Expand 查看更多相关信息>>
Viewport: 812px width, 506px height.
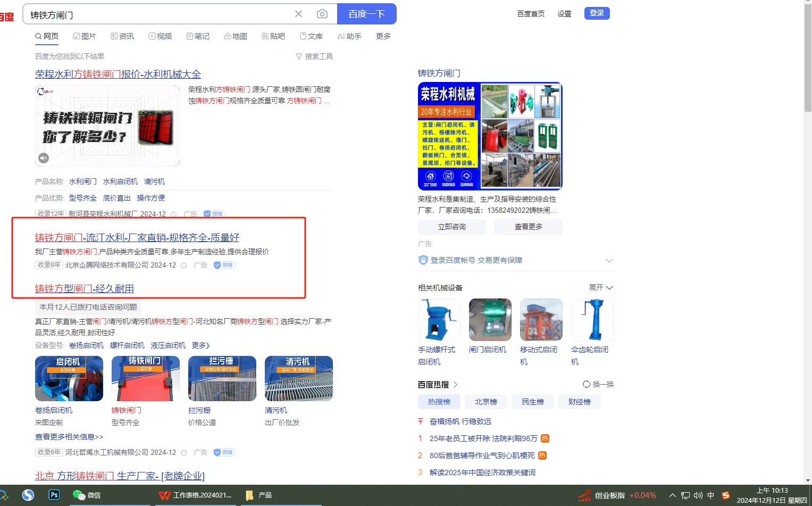click(69, 437)
